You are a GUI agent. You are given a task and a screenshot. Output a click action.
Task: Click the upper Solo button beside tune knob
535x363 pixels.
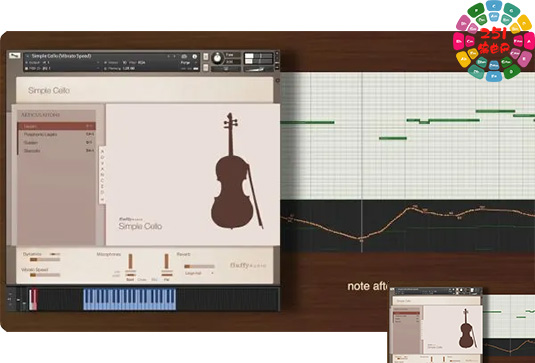coord(205,57)
